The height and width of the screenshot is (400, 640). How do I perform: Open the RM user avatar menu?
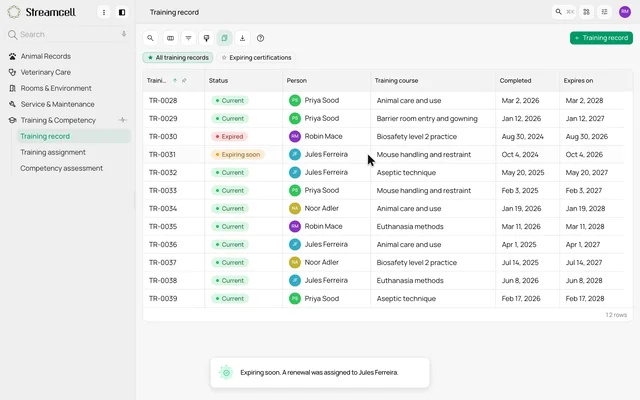[624, 12]
